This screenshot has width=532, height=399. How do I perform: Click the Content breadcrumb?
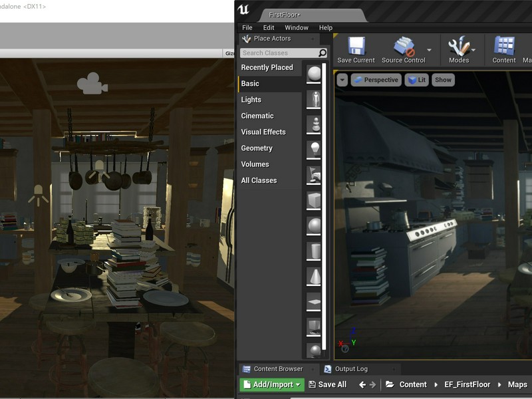pyautogui.click(x=413, y=384)
